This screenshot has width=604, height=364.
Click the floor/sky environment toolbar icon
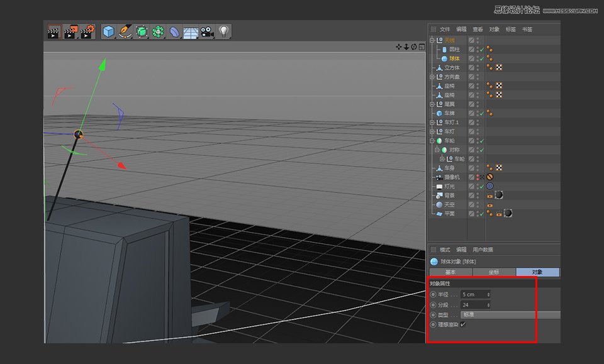pyautogui.click(x=190, y=31)
